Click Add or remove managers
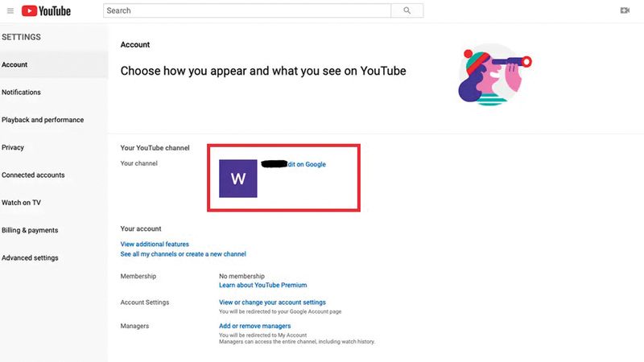 [x=254, y=326]
